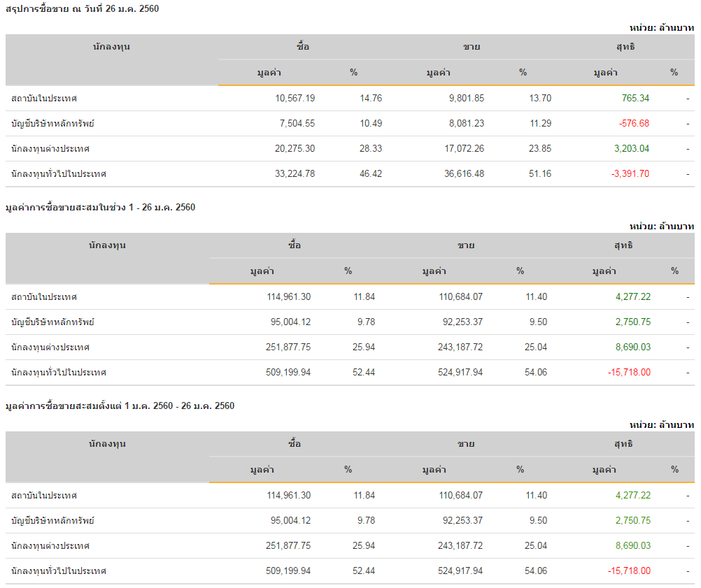Click the red net value -3,391.70
Image resolution: width=701 pixels, height=588 pixels.
pyautogui.click(x=630, y=174)
